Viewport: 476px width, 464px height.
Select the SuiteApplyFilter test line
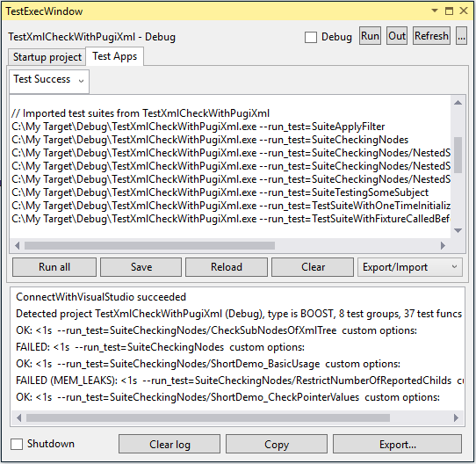click(198, 127)
